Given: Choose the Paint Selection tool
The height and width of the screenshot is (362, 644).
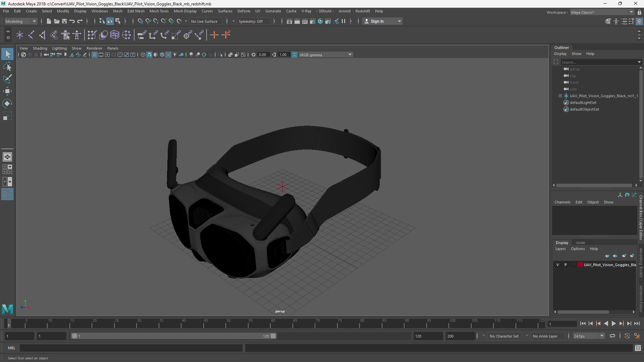Looking at the screenshot, I should click(x=7, y=79).
